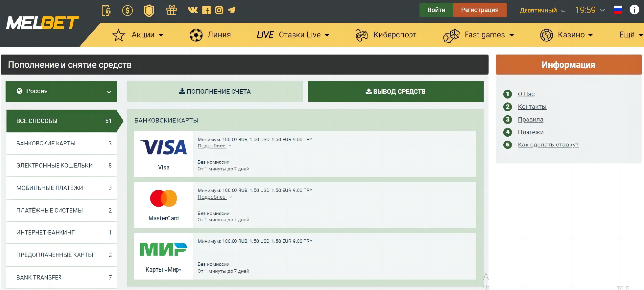The image size is (644, 290).
Task: Click the shield security icon
Action: tap(149, 10)
